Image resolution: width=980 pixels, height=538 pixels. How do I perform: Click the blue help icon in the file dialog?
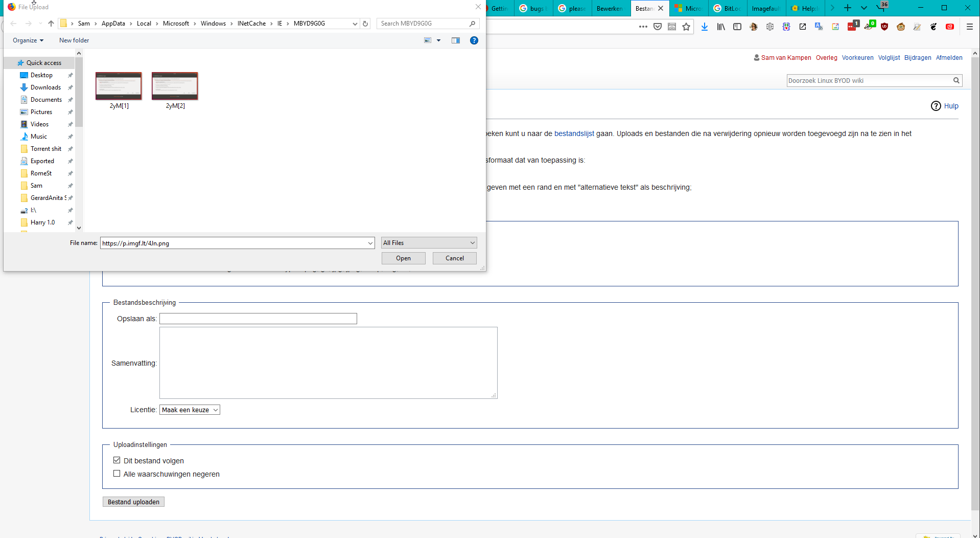474,40
